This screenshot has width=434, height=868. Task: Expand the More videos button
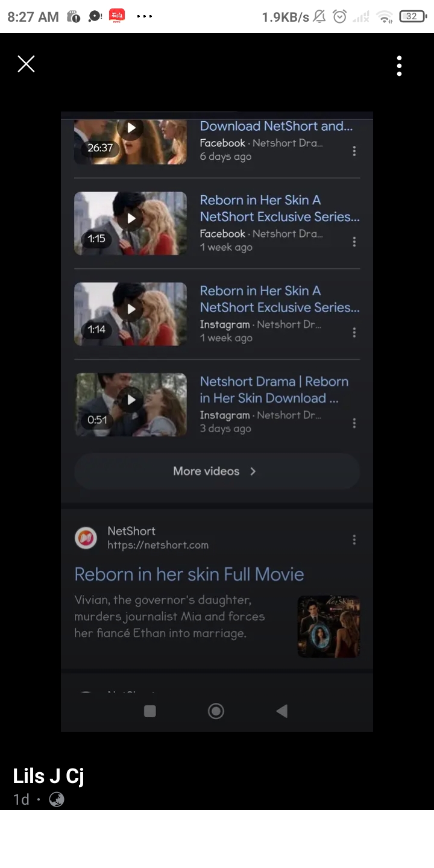pyautogui.click(x=217, y=471)
